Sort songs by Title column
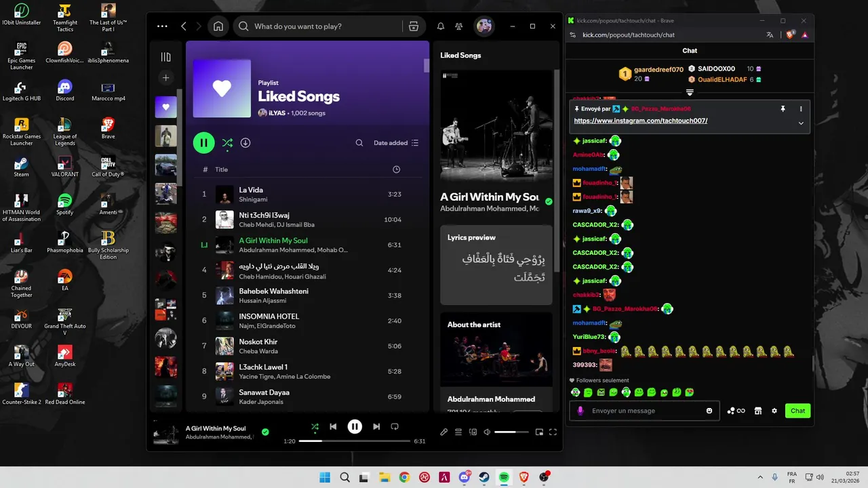 222,169
